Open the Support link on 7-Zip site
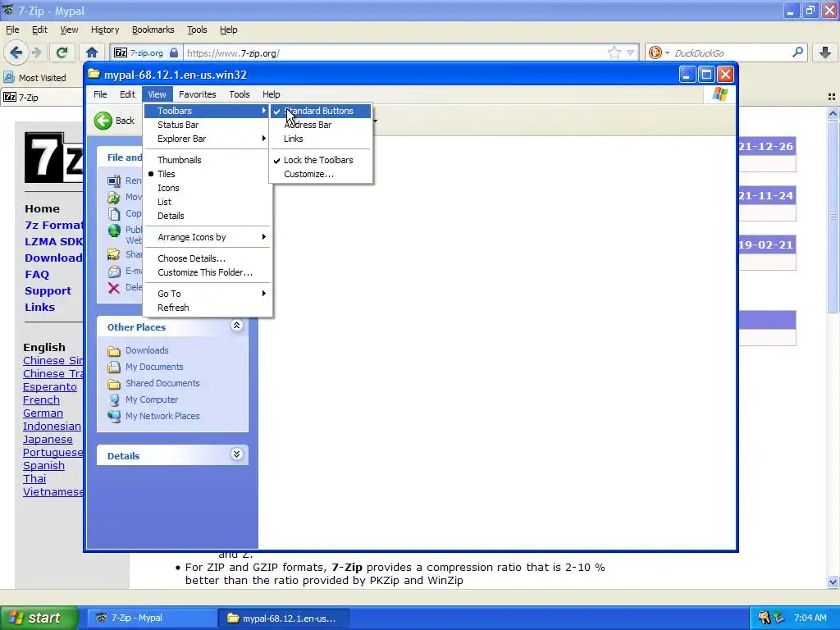Screen dimensions: 840x630 (x=48, y=291)
